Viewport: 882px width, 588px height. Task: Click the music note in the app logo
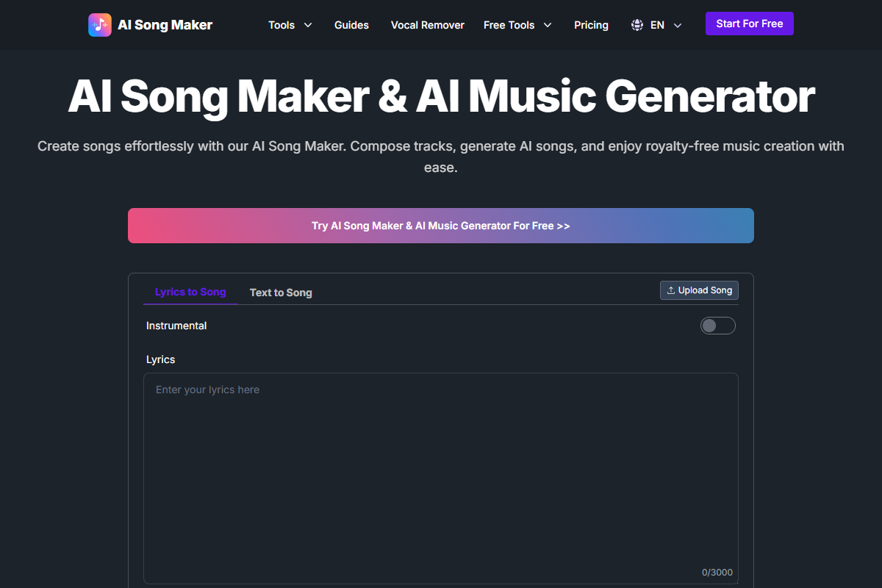point(100,24)
